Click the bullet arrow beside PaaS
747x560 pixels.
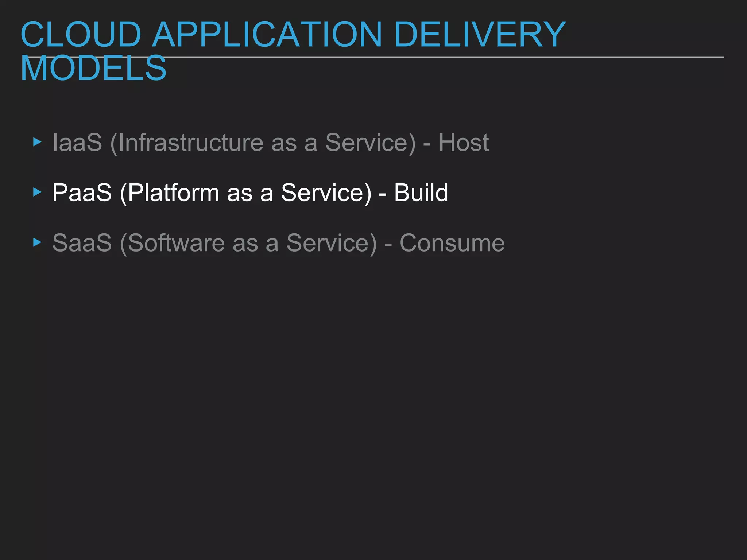coord(37,192)
